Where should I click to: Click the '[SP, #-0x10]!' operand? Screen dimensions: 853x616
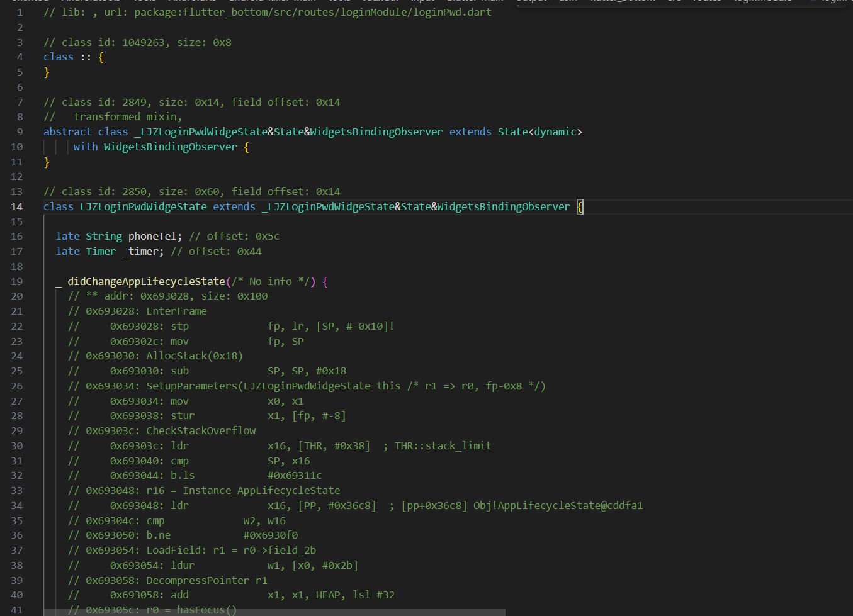click(x=356, y=326)
